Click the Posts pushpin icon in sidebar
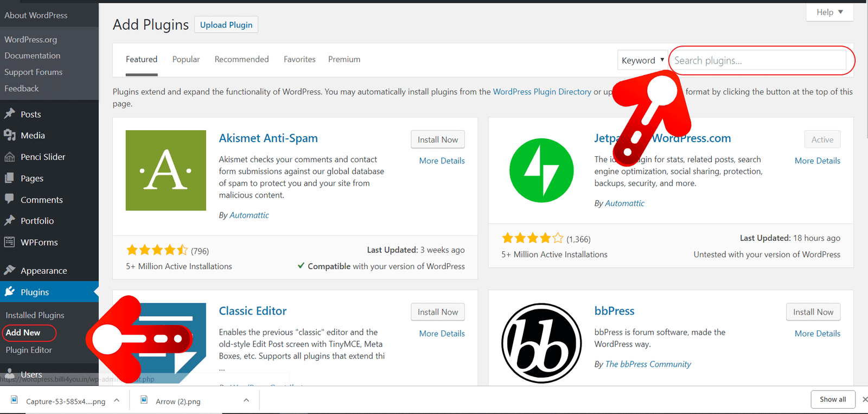Screen dimensions: 868x414 [x=9, y=114]
